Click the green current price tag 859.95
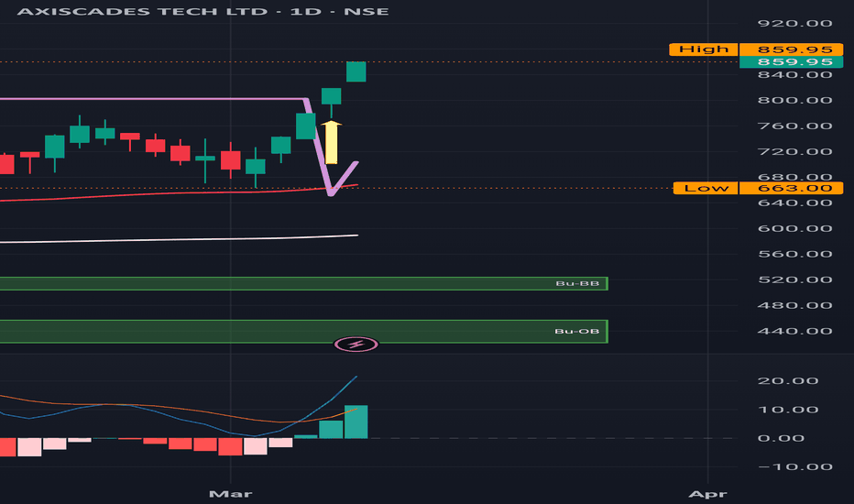Viewport: 854px width, 504px height. [x=792, y=62]
